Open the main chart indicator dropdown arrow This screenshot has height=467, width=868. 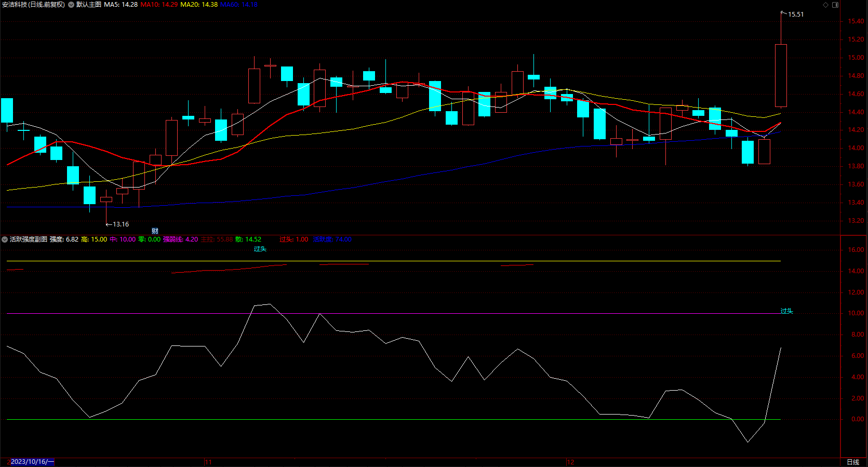(71, 5)
